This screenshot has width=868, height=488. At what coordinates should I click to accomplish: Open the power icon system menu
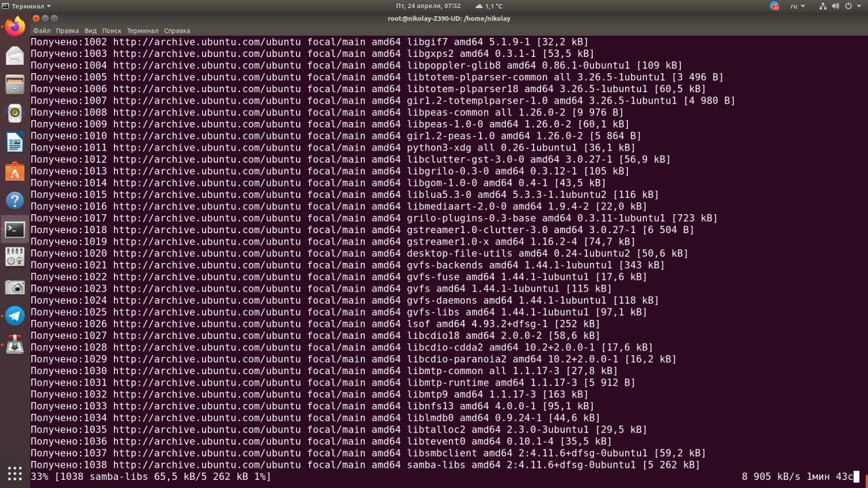tap(848, 6)
